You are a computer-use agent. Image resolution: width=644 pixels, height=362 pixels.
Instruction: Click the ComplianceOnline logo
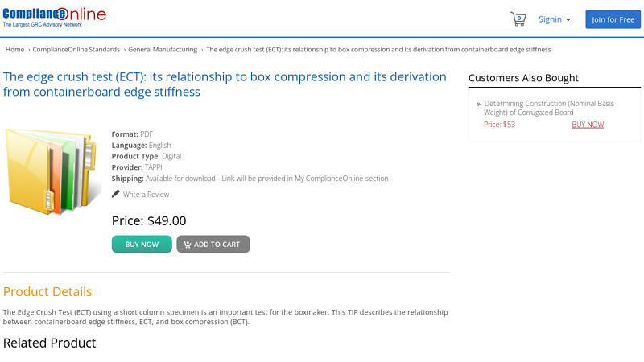(x=54, y=16)
